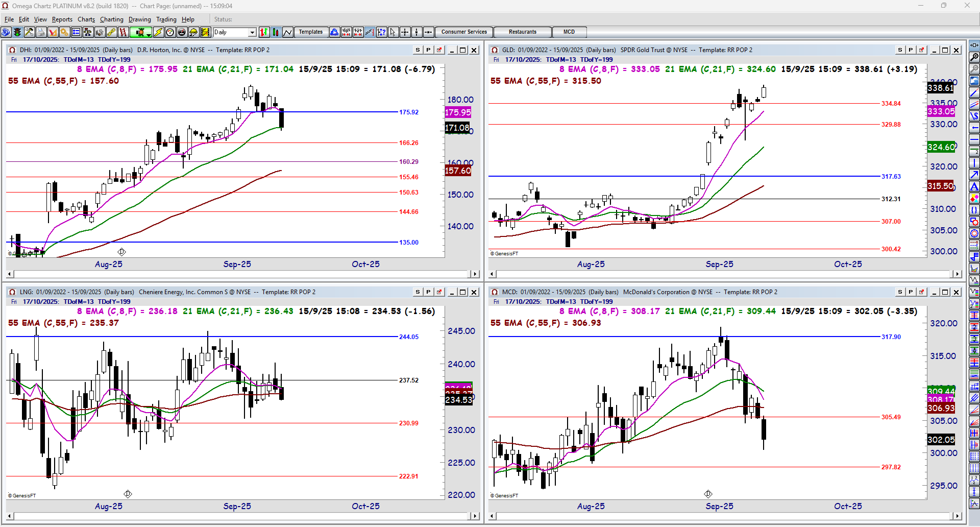The height and width of the screenshot is (527, 980).
Task: Select the vertical line drawing tool
Action: tap(974, 163)
